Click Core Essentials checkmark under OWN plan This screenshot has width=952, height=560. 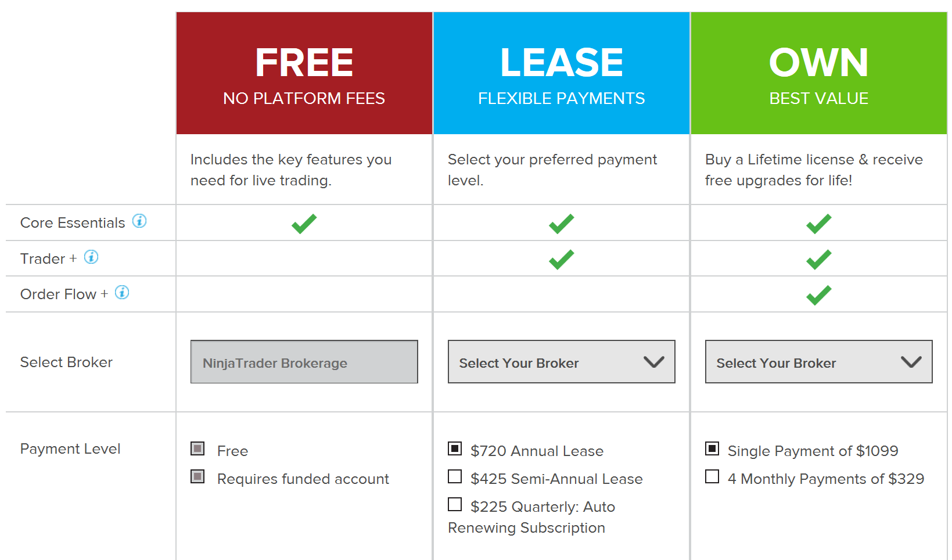pos(819,224)
